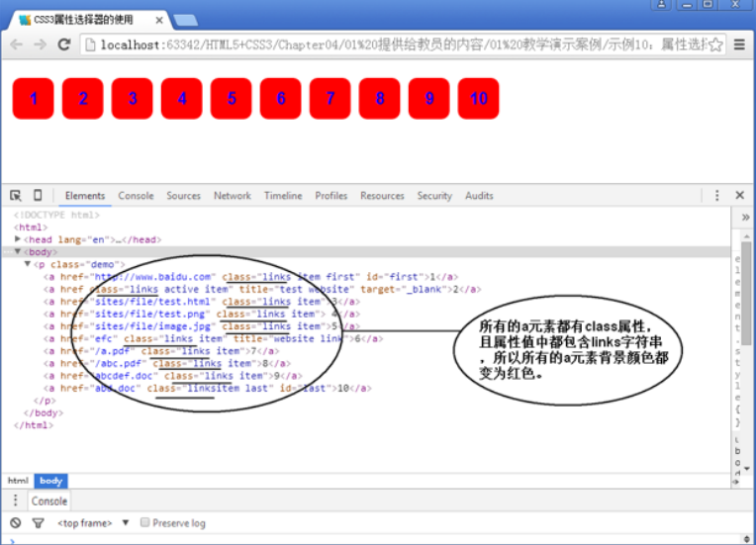
Task: Click red link button 8
Action: pos(379,98)
